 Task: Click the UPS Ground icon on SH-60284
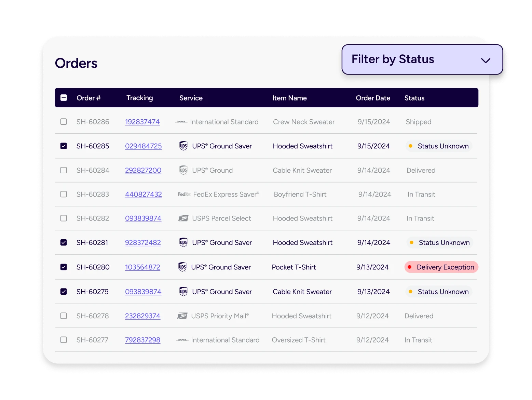coord(183,170)
